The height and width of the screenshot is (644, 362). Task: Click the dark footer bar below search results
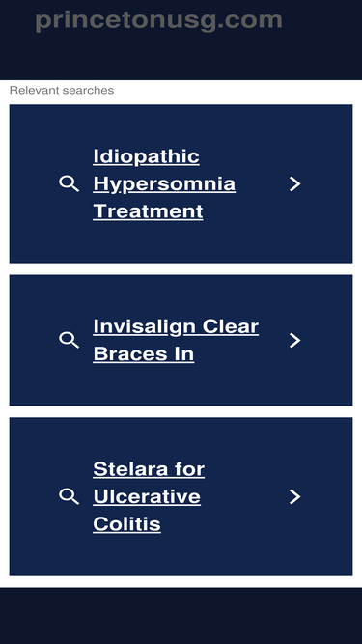point(181,616)
